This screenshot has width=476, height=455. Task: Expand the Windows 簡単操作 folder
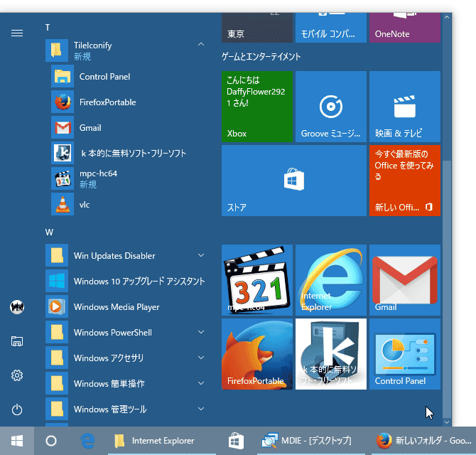201,383
